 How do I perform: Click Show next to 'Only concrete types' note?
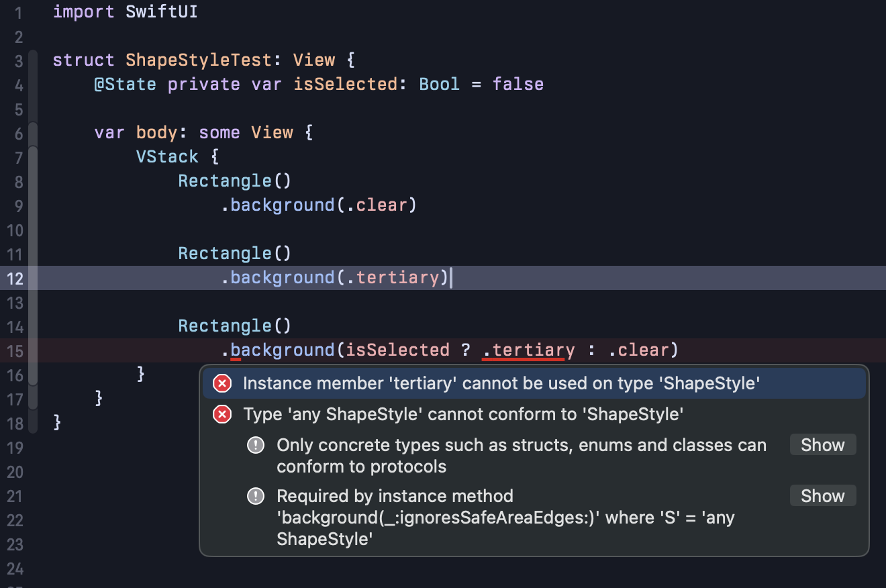click(x=822, y=444)
